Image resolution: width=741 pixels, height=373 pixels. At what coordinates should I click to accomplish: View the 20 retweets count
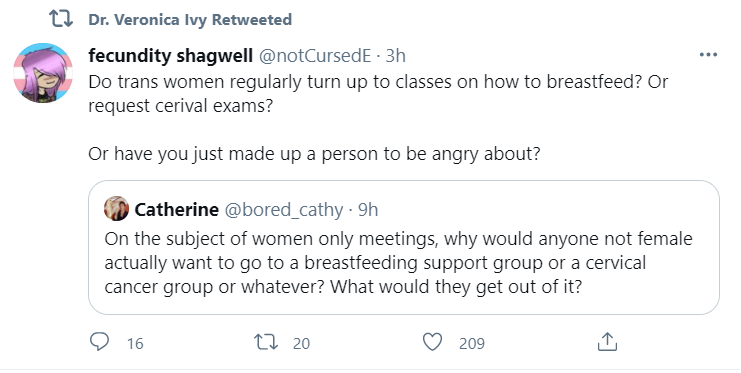point(301,343)
